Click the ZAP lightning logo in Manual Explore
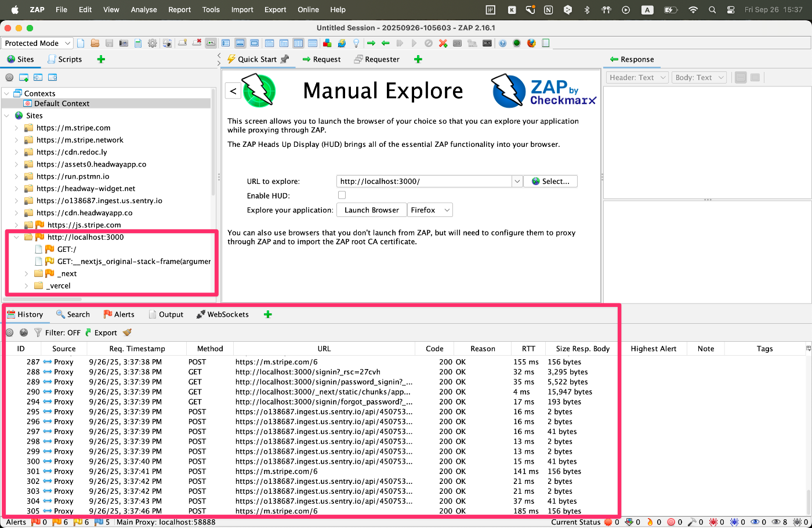The image size is (812, 528). pos(259,91)
